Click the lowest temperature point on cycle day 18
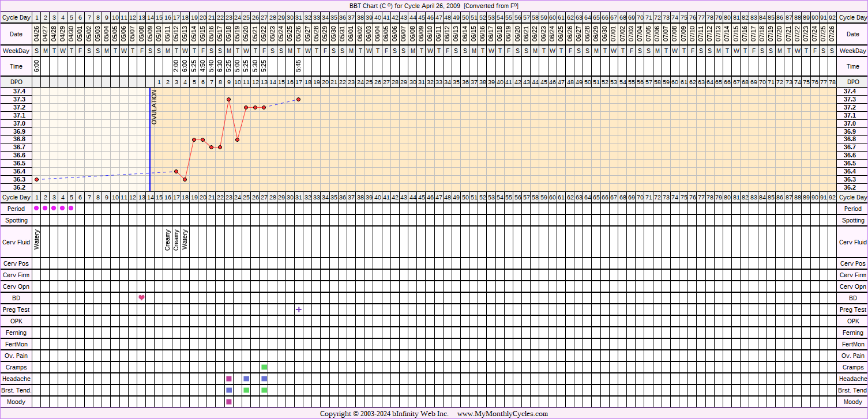The image size is (868, 419). point(185,179)
